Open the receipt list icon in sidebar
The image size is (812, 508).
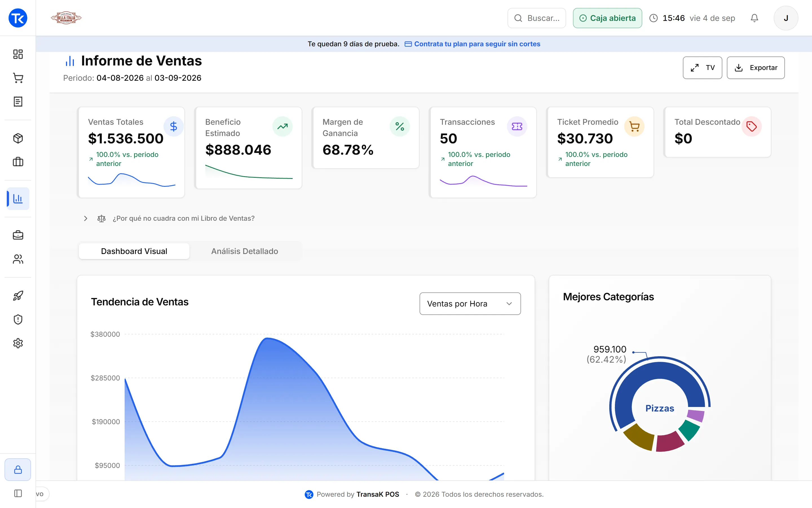coord(18,102)
